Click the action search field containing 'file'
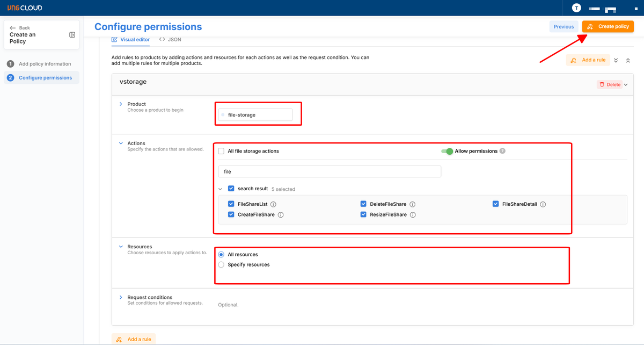This screenshot has width=644, height=345. (x=330, y=171)
